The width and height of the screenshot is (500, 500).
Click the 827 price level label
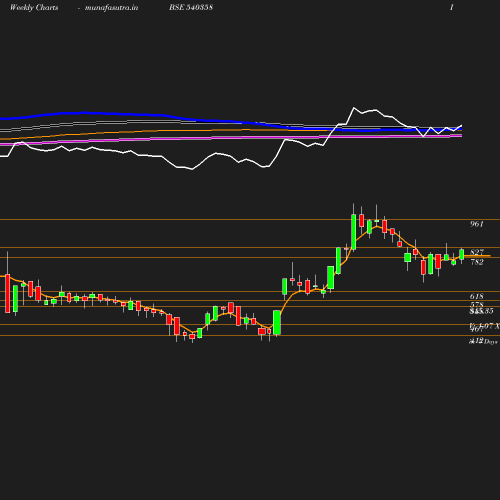[477, 252]
